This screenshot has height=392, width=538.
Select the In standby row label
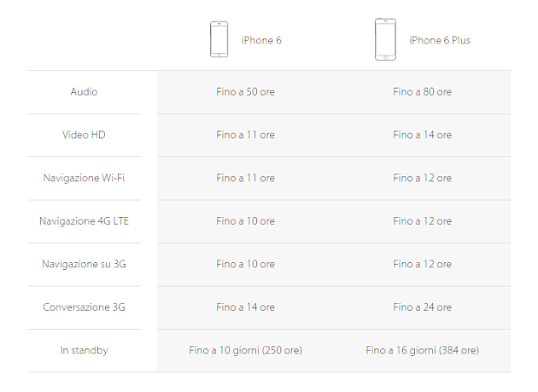click(x=84, y=350)
